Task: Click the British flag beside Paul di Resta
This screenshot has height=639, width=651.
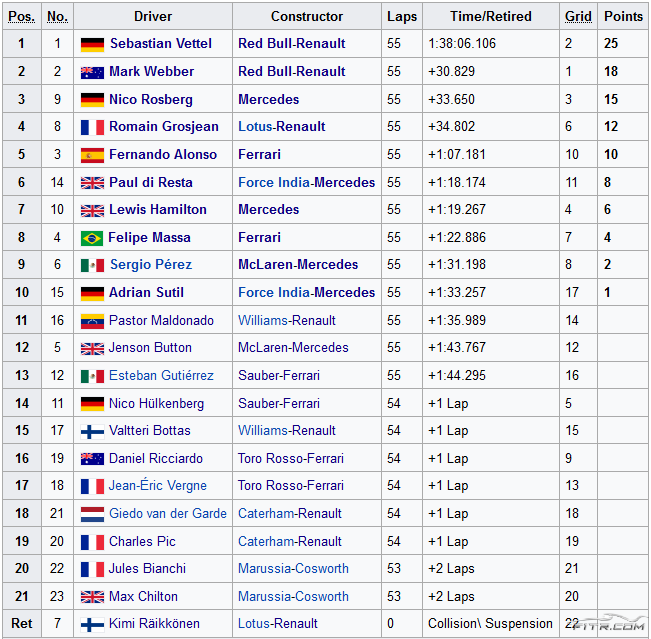Action: (x=92, y=183)
